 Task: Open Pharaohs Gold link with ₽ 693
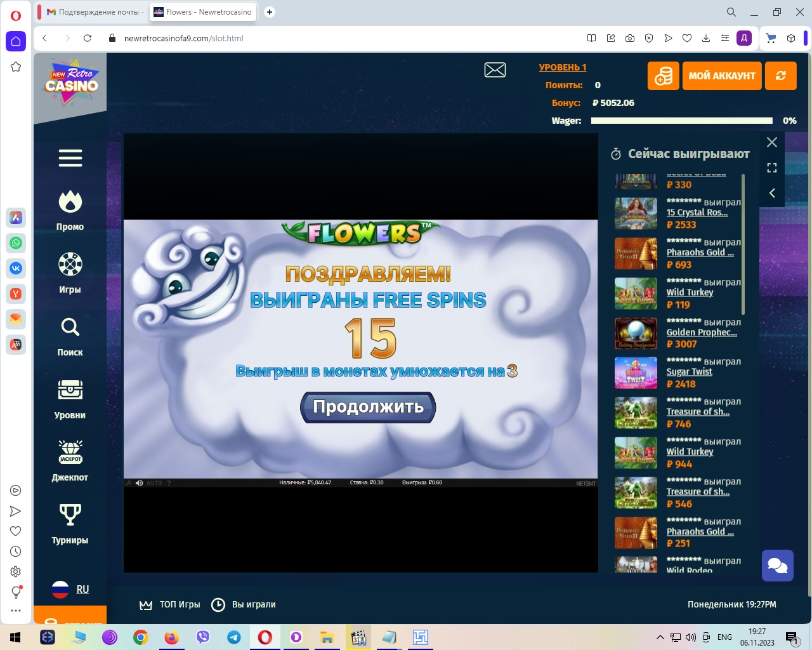[x=700, y=253]
